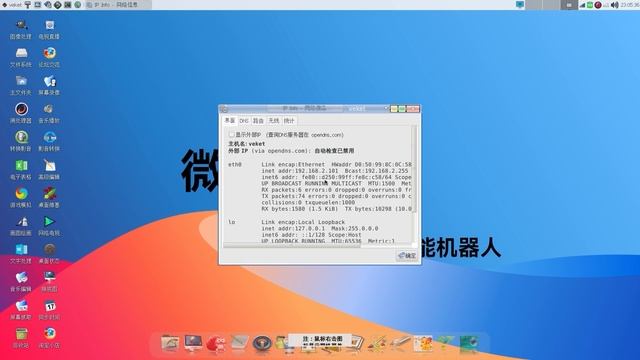The width and height of the screenshot is (640, 360).
Task: Switch to the 路由 tab
Action: 258,121
